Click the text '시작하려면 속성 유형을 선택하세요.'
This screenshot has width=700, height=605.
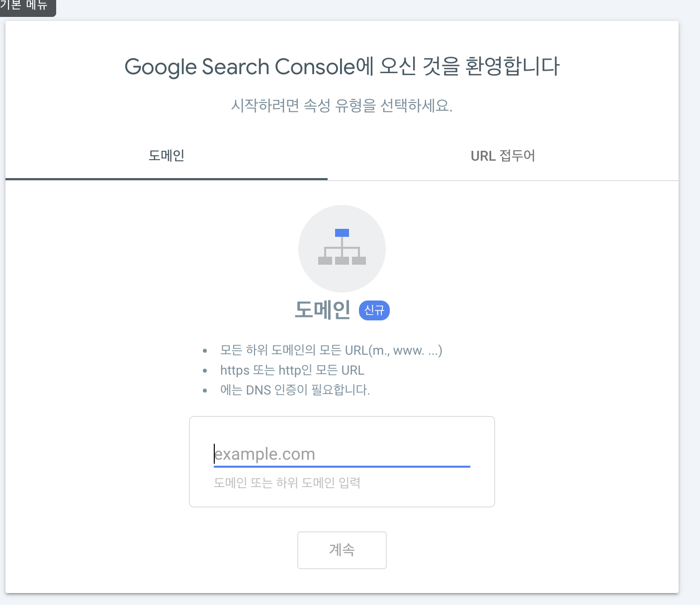[342, 105]
